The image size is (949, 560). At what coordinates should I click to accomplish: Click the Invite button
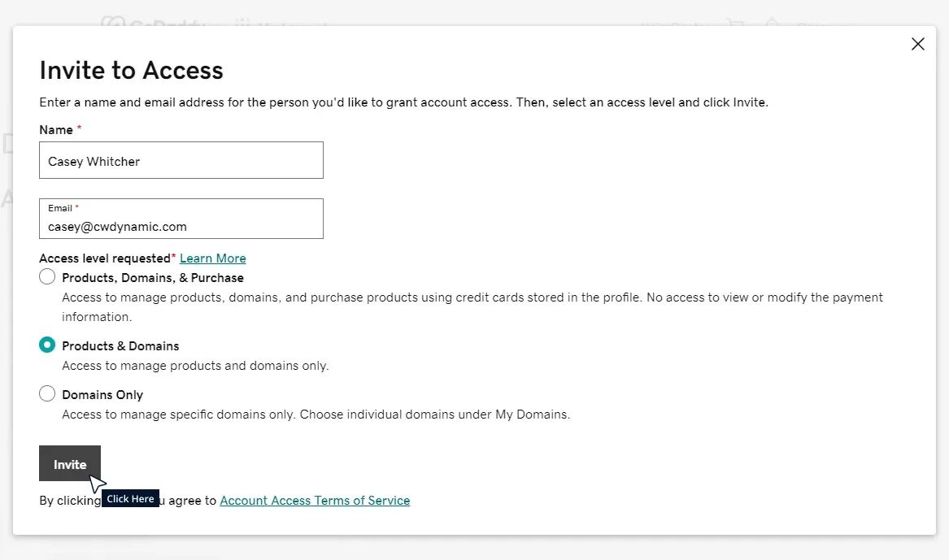pos(70,463)
